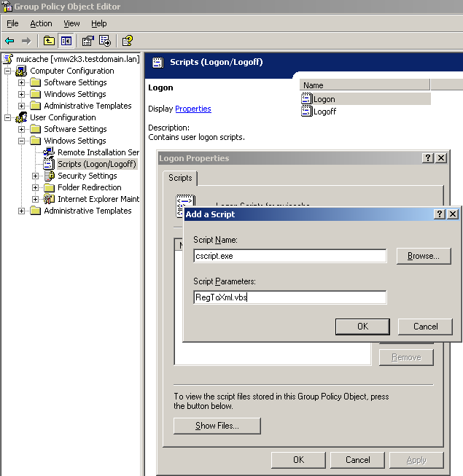Expand Windows Settings under Computer Configuration
463x476 pixels.
click(x=21, y=94)
